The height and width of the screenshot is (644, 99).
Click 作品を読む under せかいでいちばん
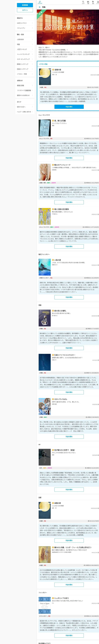click(69, 437)
